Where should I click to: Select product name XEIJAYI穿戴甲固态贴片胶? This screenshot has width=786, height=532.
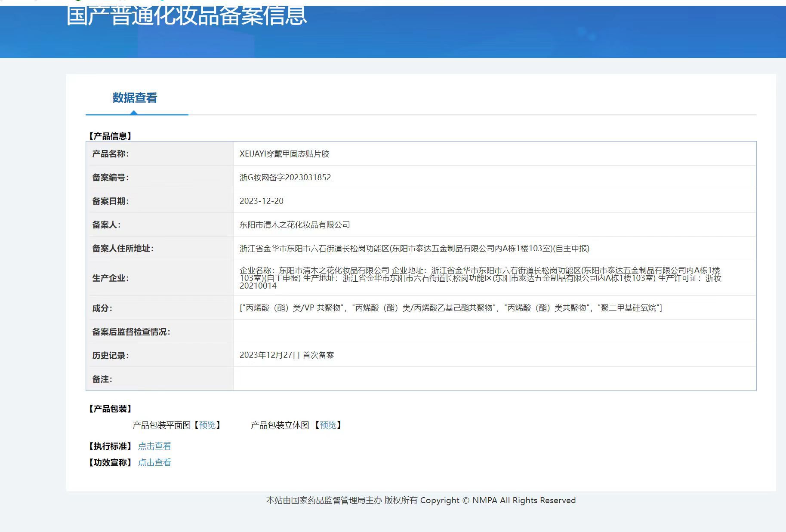point(284,154)
